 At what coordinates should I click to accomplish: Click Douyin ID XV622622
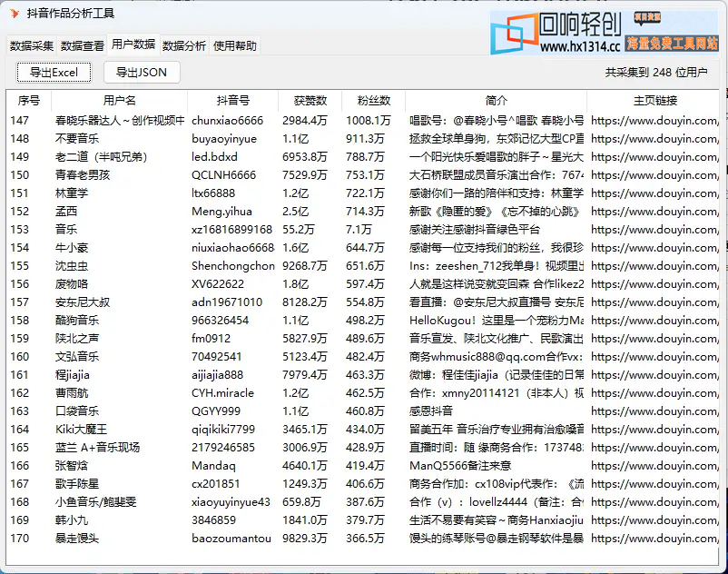(218, 284)
